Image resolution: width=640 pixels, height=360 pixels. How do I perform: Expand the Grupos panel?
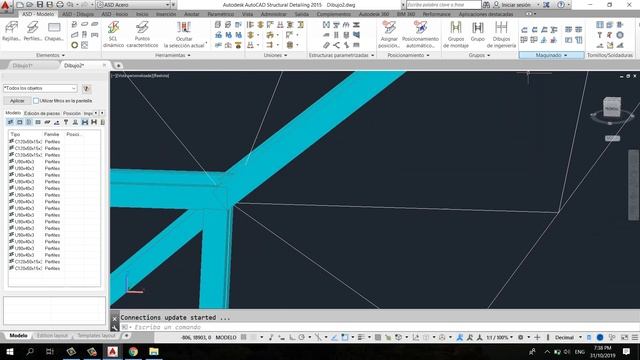(x=479, y=55)
